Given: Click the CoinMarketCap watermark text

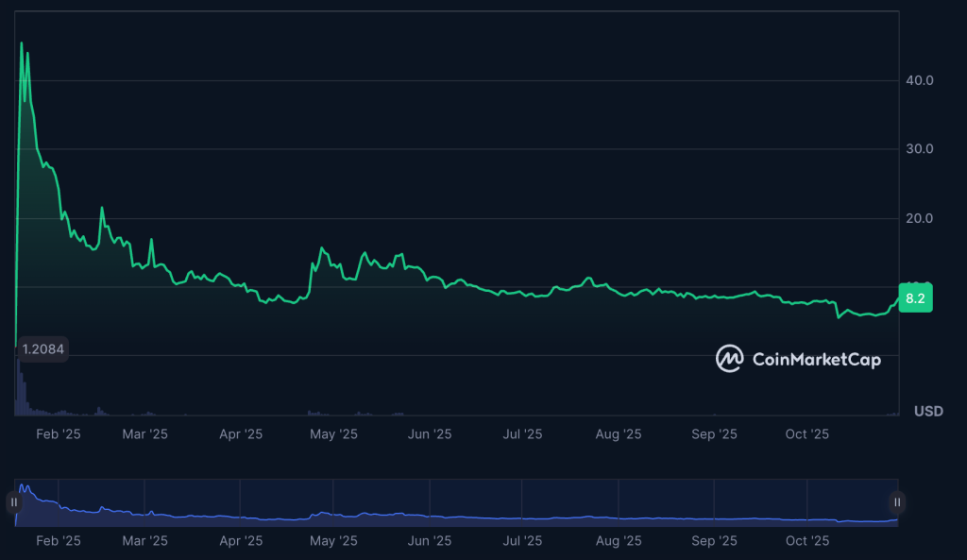Looking at the screenshot, I should click(816, 359).
